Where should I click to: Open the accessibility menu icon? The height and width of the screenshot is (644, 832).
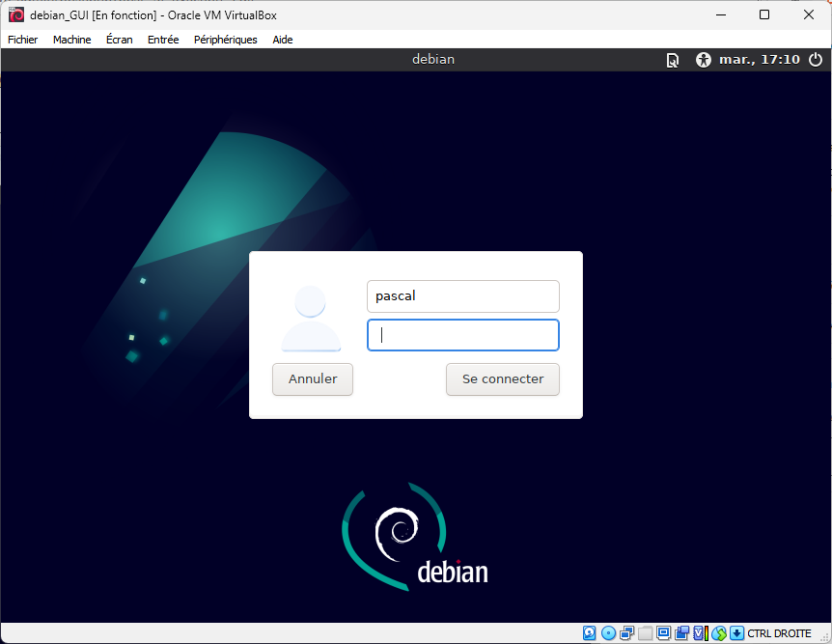(x=704, y=60)
